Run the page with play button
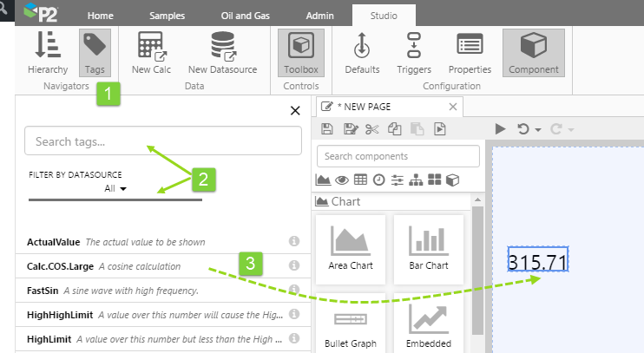 point(500,129)
